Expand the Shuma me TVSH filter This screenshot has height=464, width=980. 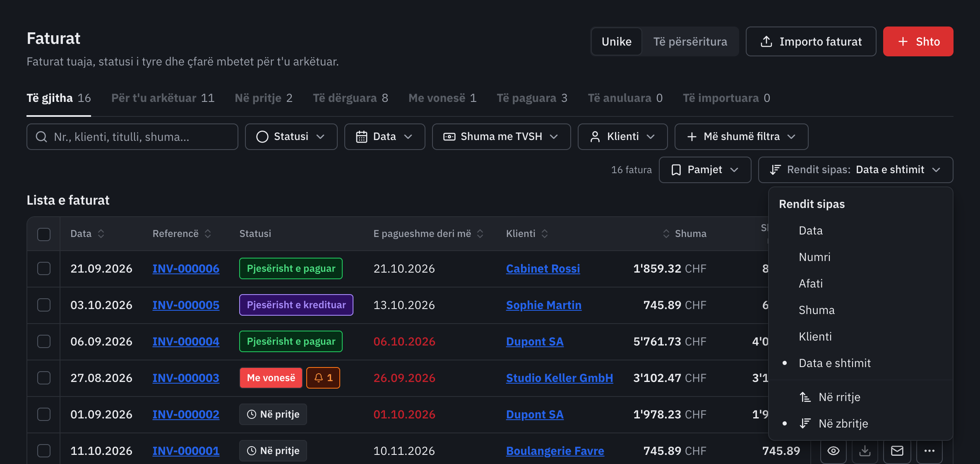click(x=501, y=137)
